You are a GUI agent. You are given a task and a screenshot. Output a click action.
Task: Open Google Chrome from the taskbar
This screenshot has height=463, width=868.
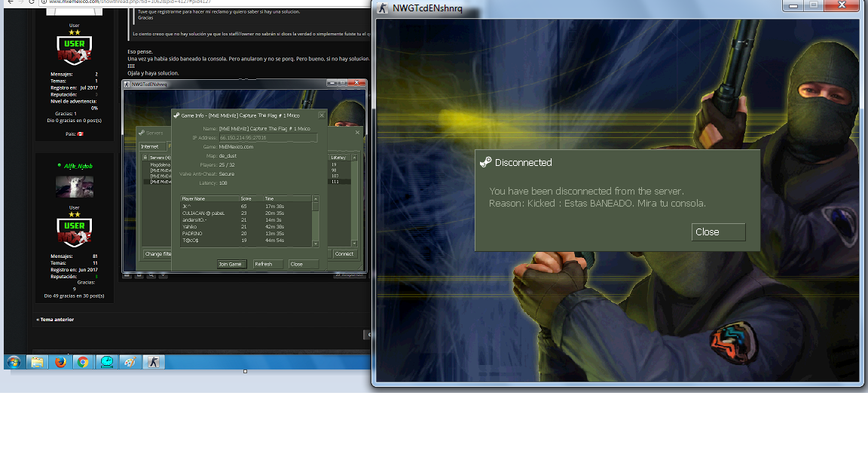(83, 362)
